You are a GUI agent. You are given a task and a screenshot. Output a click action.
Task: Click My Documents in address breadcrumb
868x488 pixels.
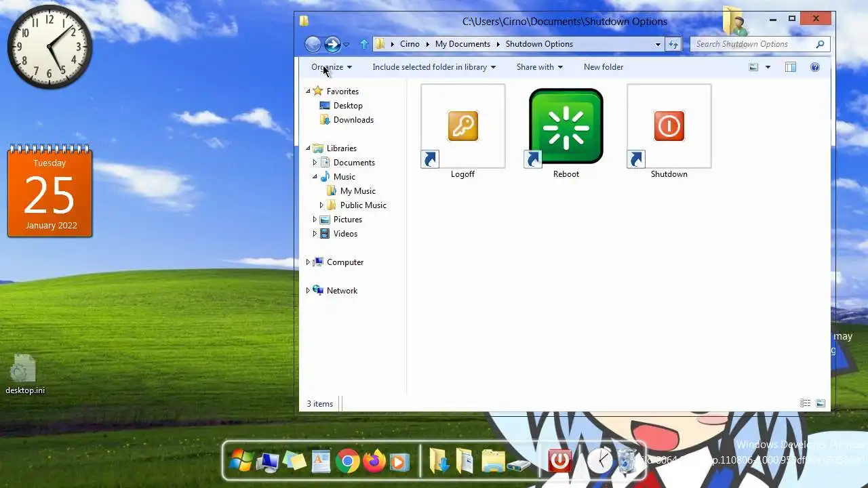pos(462,44)
